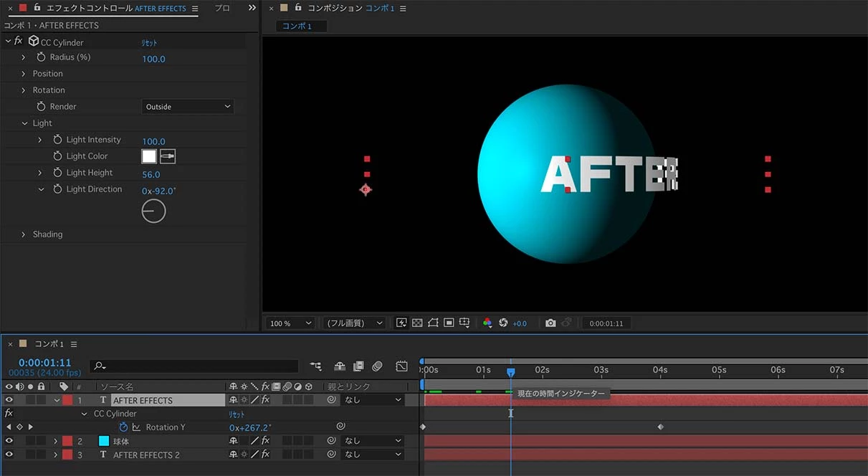Click the Light Direction angle dial
This screenshot has width=868, height=476.
[153, 211]
